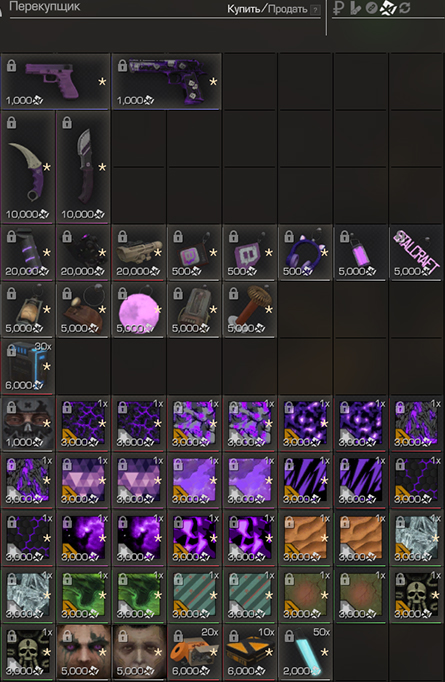
Task: Choose the face paint with purple eyes
Action: click(83, 652)
